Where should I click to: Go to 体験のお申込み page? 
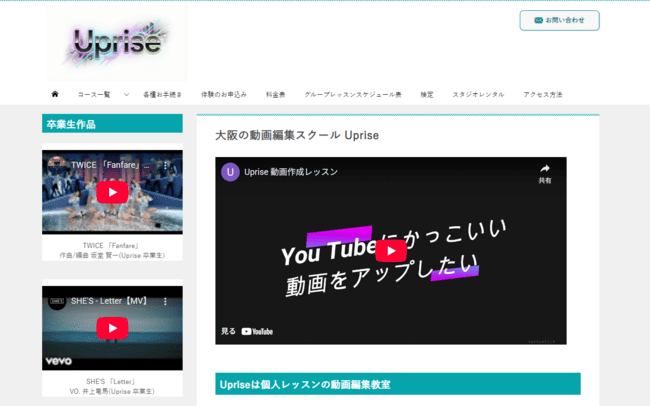pyautogui.click(x=223, y=94)
